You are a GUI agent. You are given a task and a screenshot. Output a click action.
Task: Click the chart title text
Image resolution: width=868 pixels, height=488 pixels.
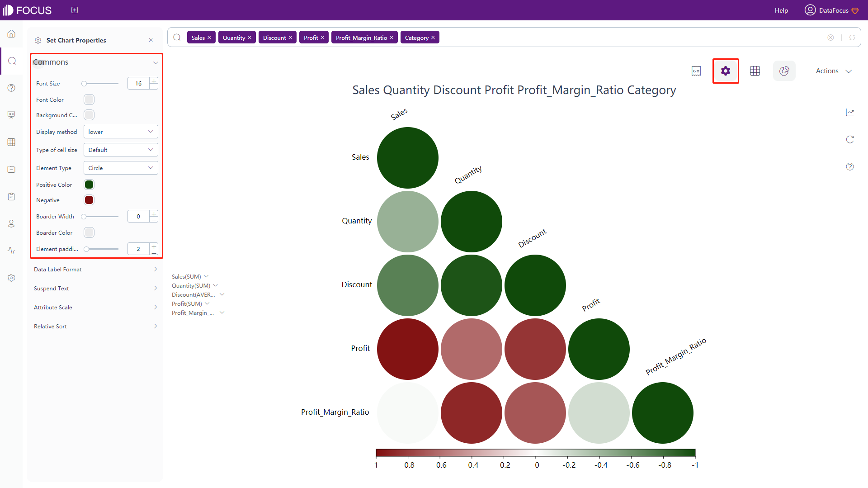click(514, 90)
